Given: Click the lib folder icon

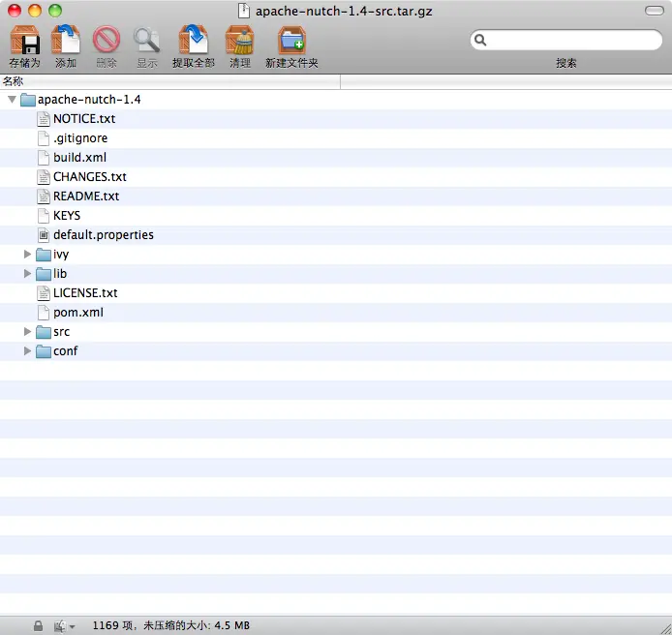Looking at the screenshot, I should 44,274.
